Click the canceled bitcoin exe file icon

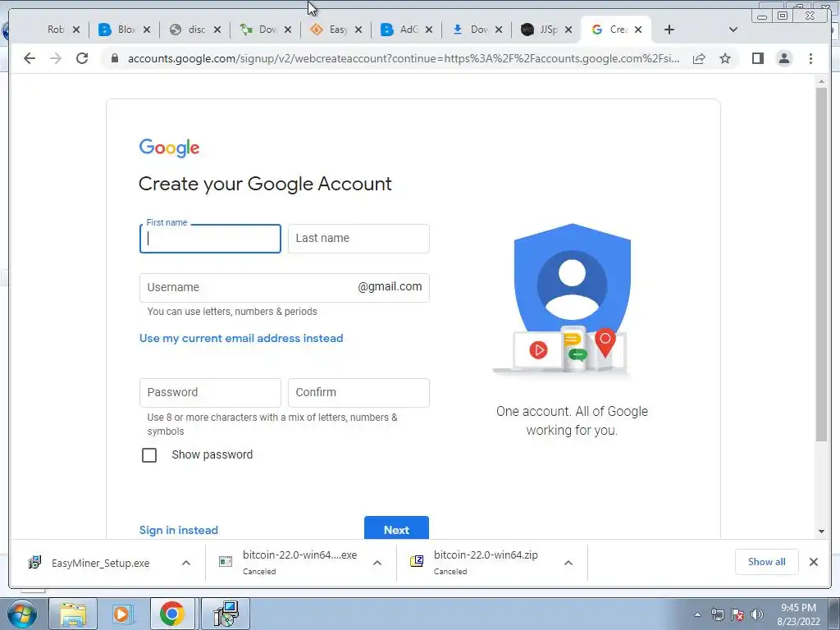click(226, 561)
